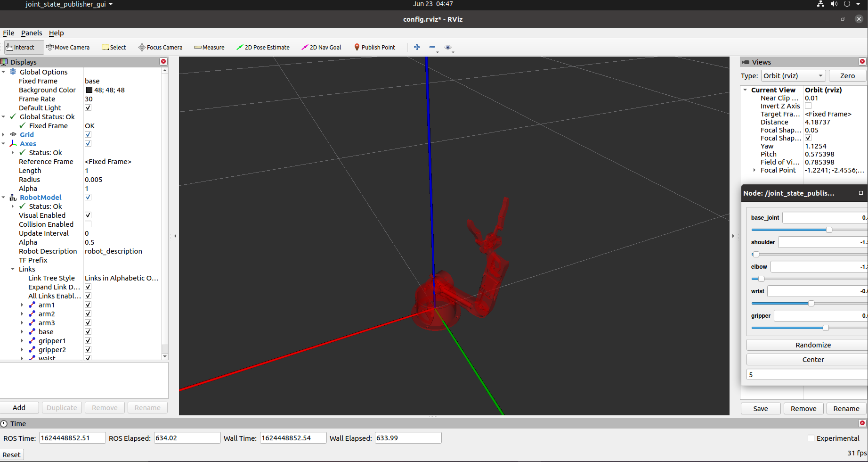This screenshot has width=868, height=462.
Task: Toggle Invert Z Axis checkbox
Action: point(808,106)
